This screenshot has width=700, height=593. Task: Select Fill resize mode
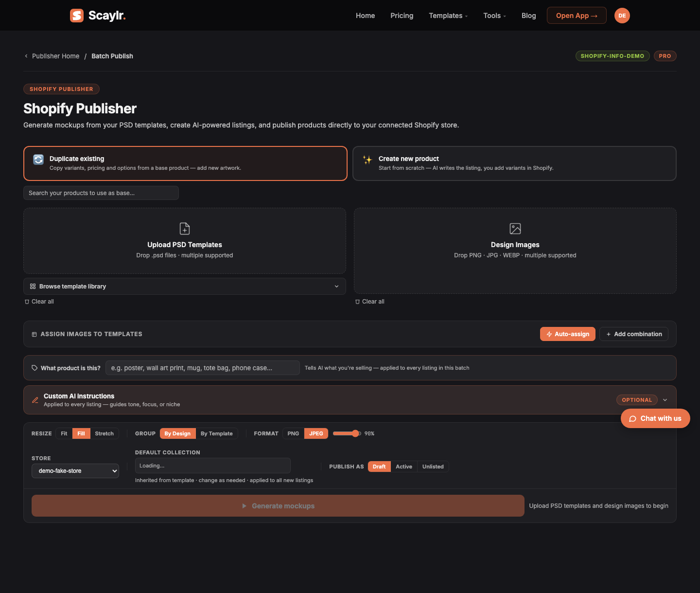pos(81,433)
